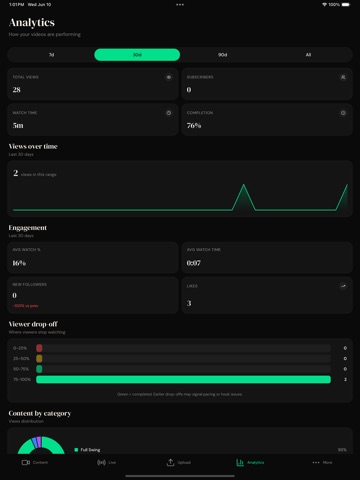Image resolution: width=360 pixels, height=480 pixels.
Task: Click the category donut chart
Action: pyautogui.click(x=41, y=445)
